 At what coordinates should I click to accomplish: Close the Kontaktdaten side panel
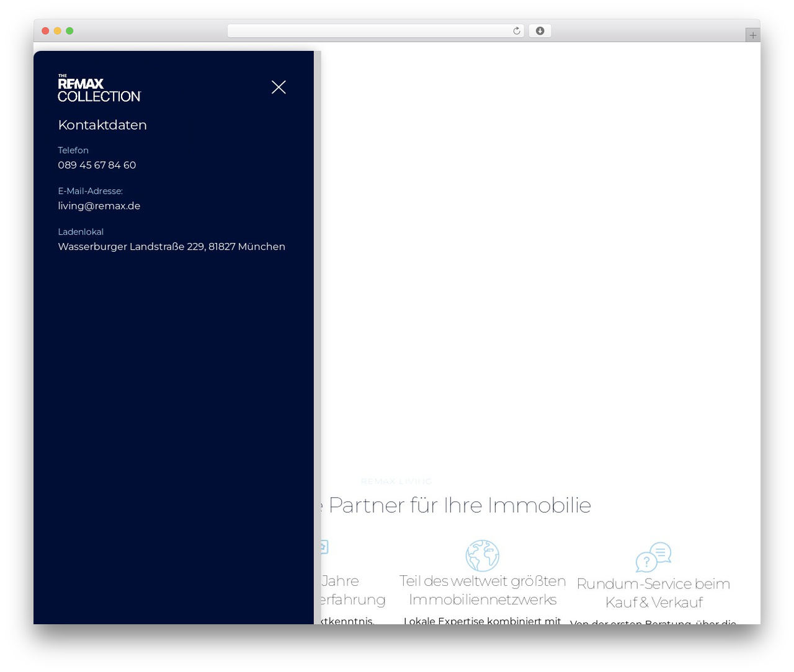pos(279,87)
